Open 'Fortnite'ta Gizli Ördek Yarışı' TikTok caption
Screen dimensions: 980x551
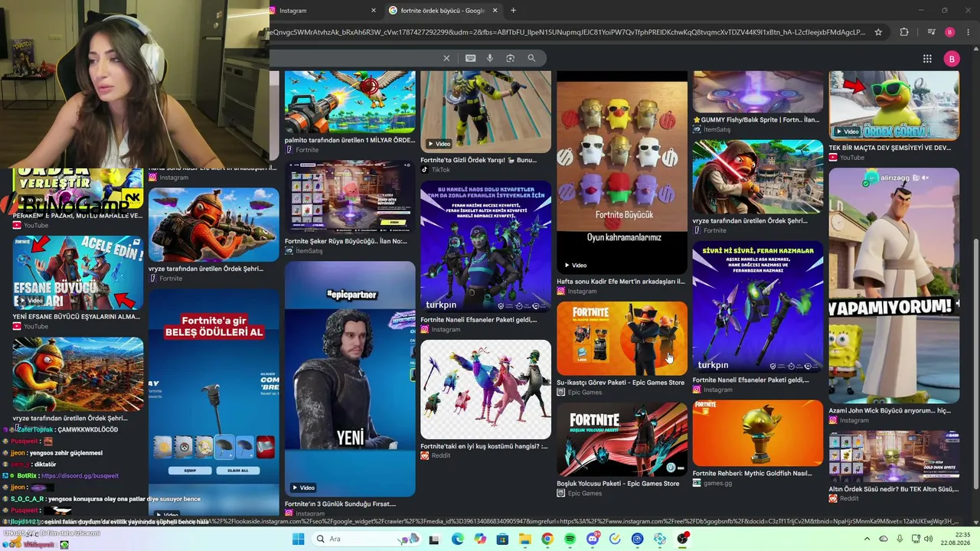tap(479, 160)
